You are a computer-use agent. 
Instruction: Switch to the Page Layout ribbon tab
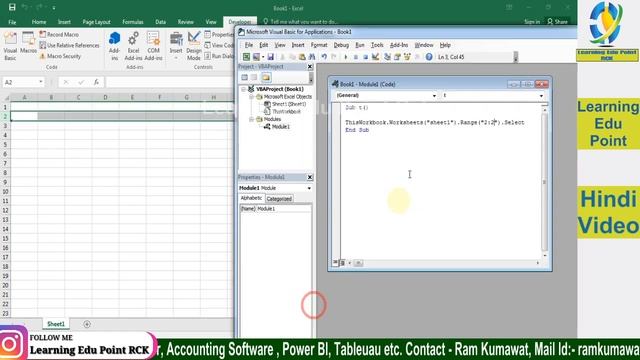click(96, 22)
